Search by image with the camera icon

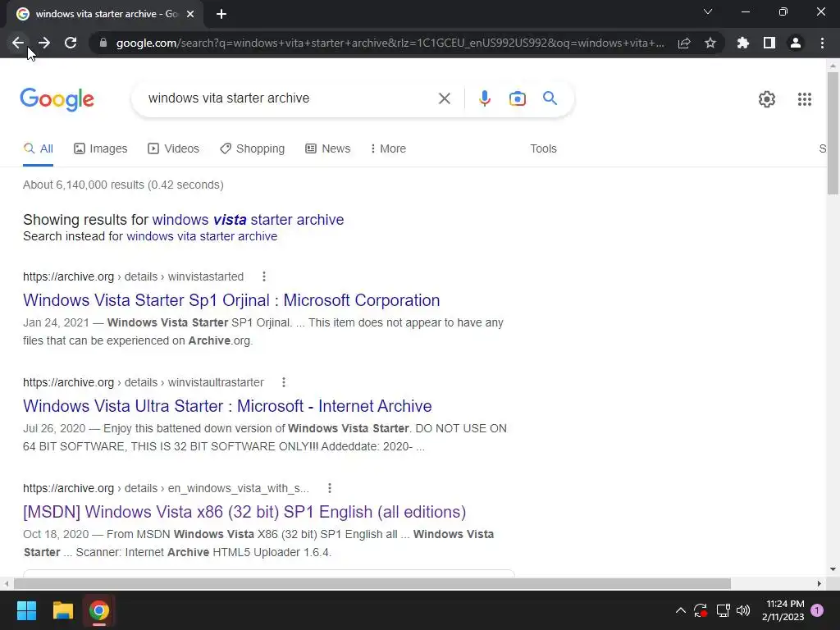[x=517, y=98]
